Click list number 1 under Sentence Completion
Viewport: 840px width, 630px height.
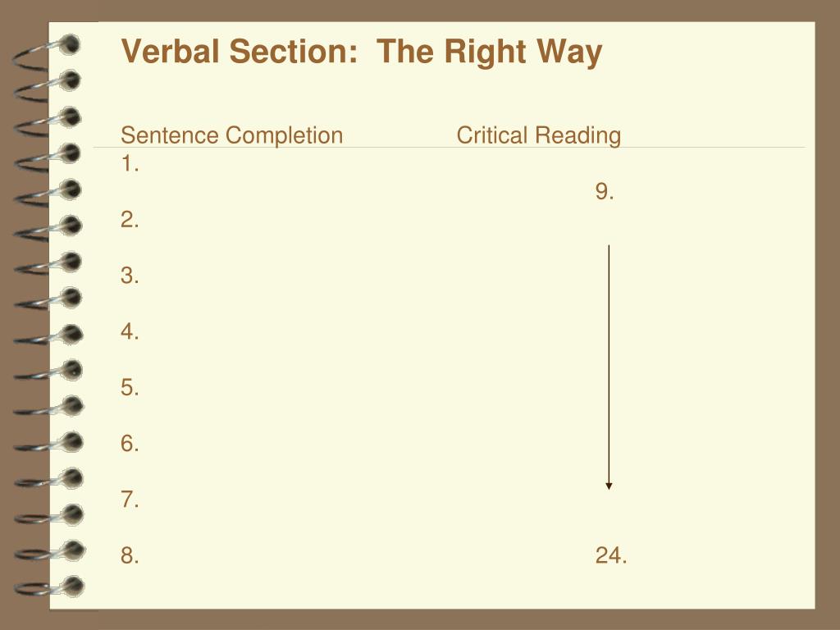coord(130,164)
